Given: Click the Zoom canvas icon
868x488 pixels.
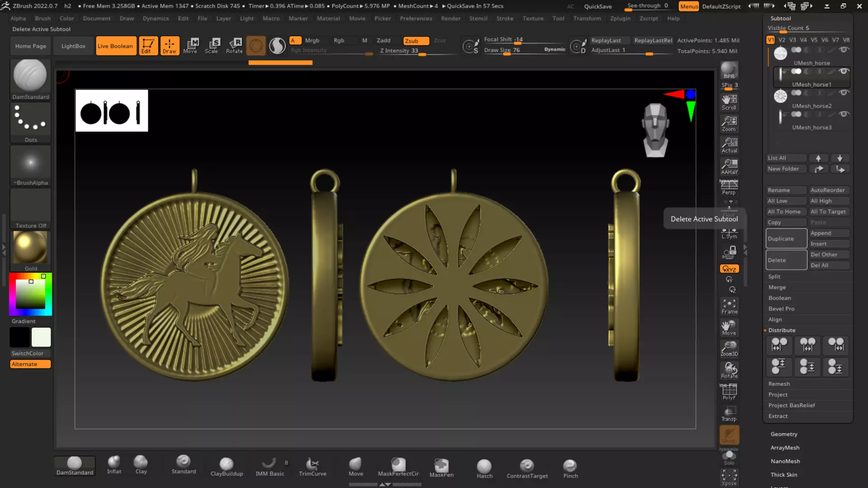Looking at the screenshot, I should coord(729,124).
